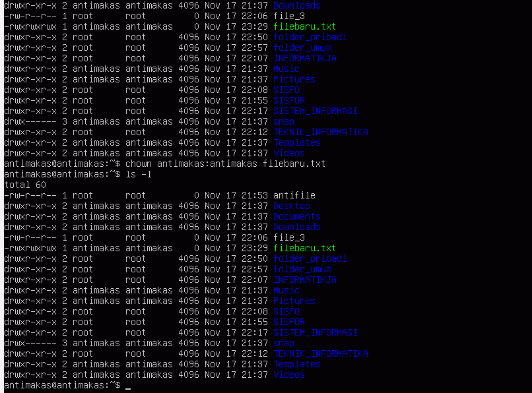The image size is (532, 393).
Task: Click the antifile filename entry
Action: [x=294, y=195]
